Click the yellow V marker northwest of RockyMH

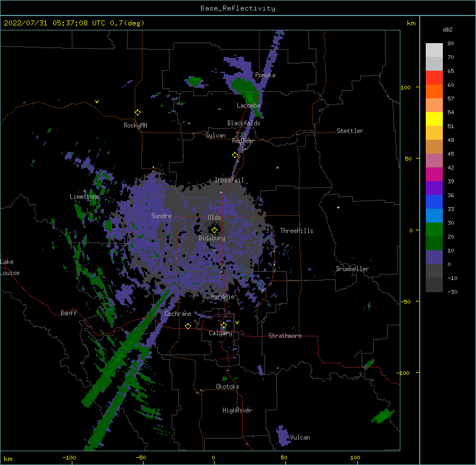(97, 102)
